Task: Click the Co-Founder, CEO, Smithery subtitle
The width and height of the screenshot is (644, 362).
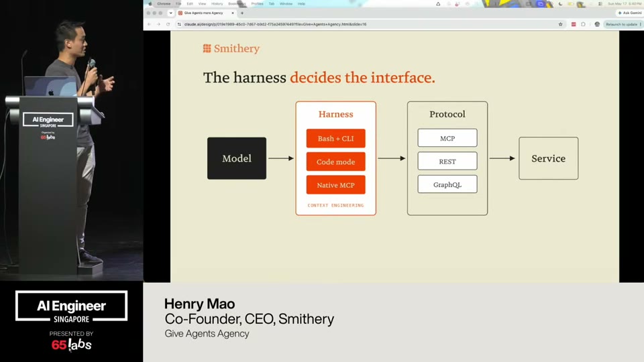Action: pos(250,319)
